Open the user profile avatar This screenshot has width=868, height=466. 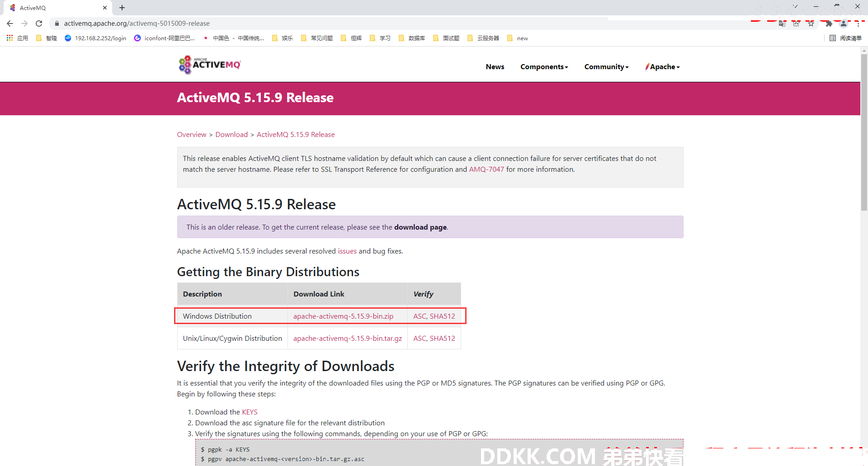(x=844, y=24)
